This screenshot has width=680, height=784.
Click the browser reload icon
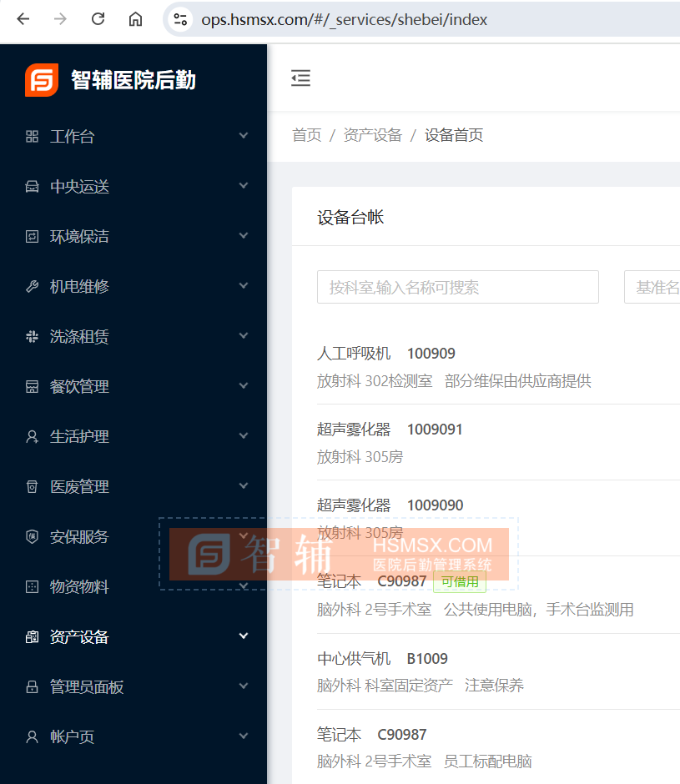[x=98, y=19]
